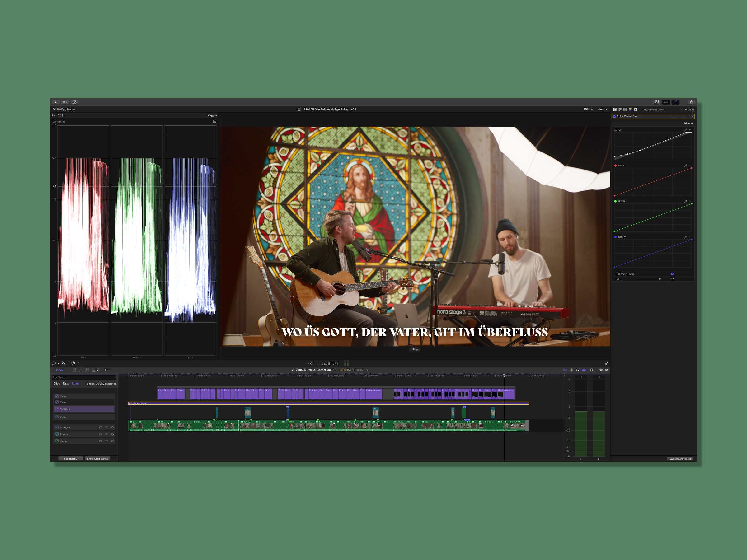Open the viewer 95% zoom dropdown

pos(588,110)
